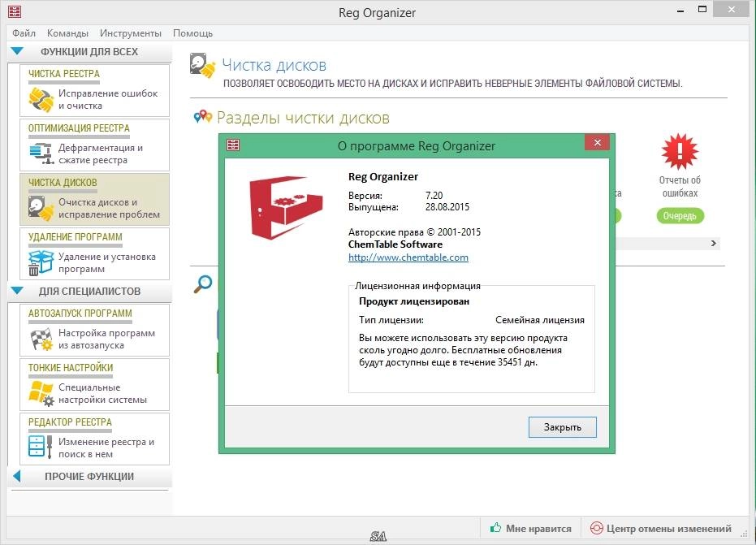Open Исправление ошибок и очистка
Screen dimensions: 756x545
pyautogui.click(x=108, y=99)
